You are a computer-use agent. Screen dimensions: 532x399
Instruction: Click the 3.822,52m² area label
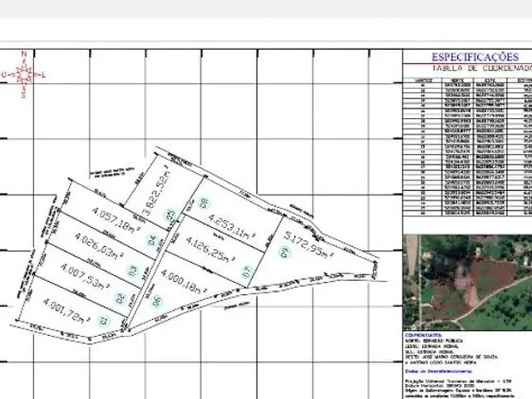(155, 190)
